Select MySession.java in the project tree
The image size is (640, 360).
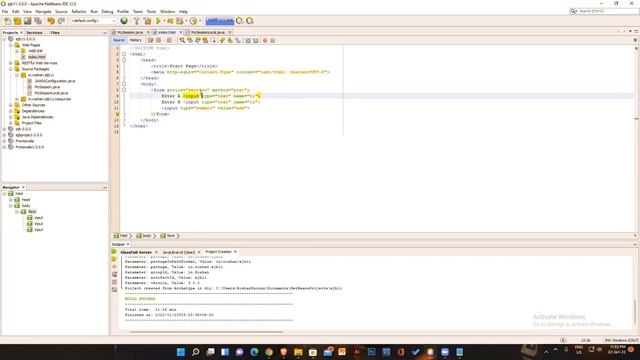pos(47,87)
